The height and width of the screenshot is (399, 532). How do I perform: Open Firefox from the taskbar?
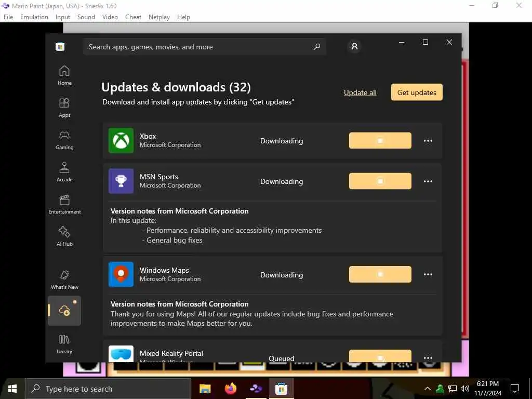(230, 389)
